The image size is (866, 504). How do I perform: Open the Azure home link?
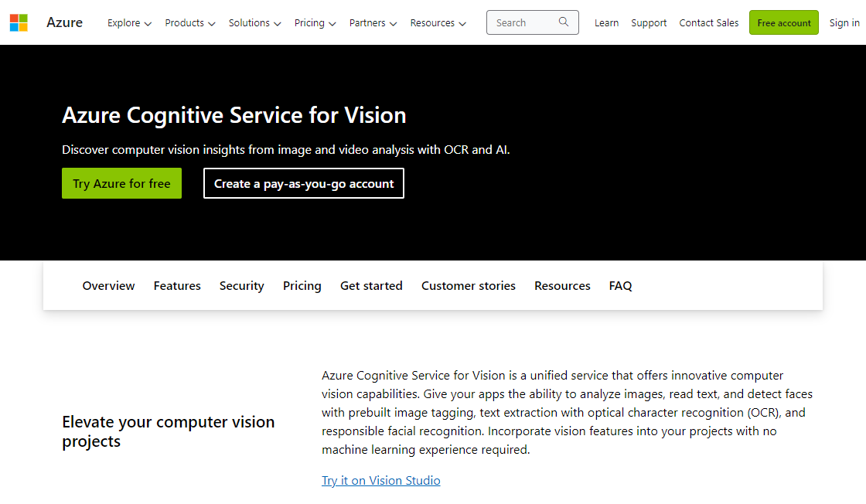pos(64,22)
